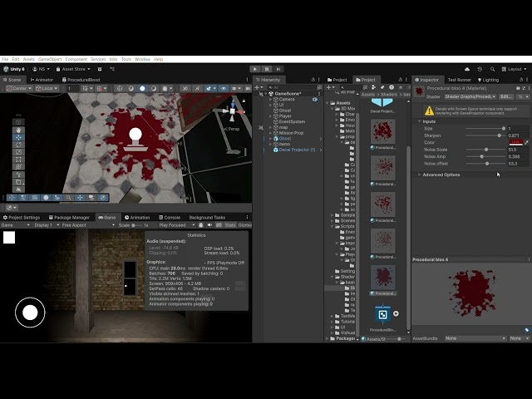Click the global search magnifier icon

tap(492, 69)
